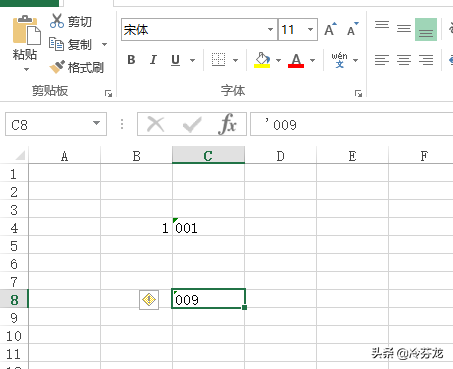Decrease font size with the small A
The width and height of the screenshot is (453, 369).
353,29
